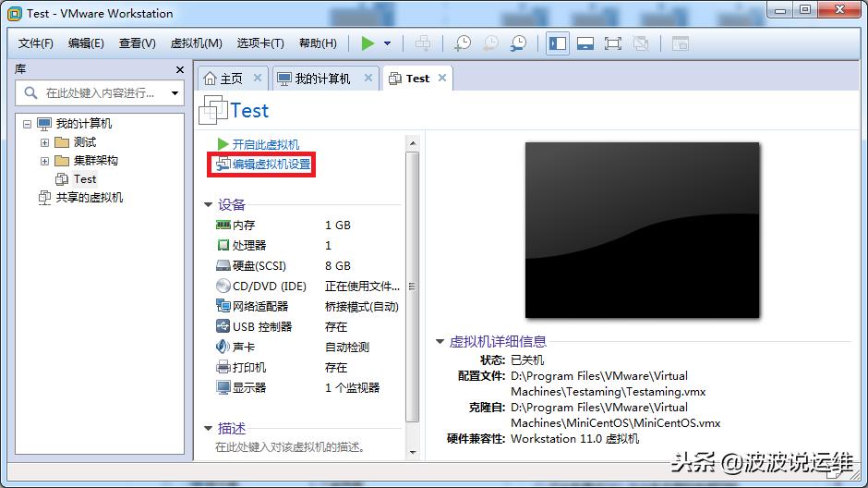Image resolution: width=868 pixels, height=488 pixels.
Task: Click the 内存 memory device icon
Action: tap(223, 225)
